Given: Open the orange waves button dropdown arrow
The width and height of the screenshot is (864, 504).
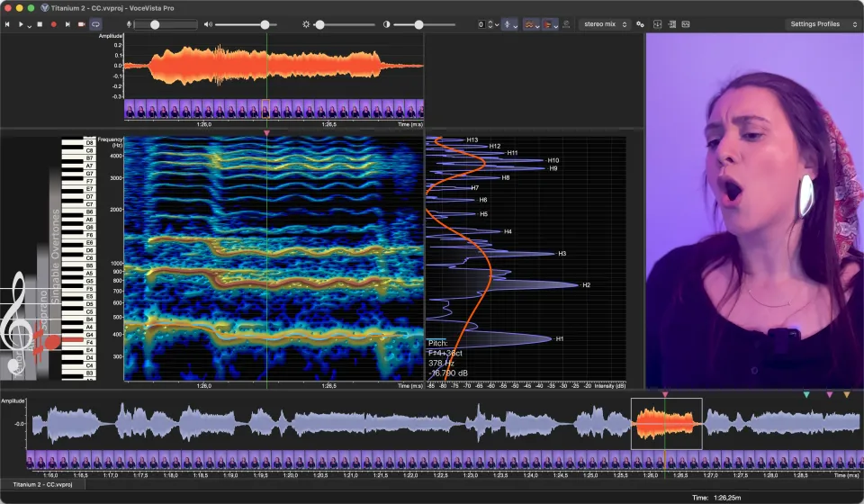Looking at the screenshot, I should [x=537, y=25].
